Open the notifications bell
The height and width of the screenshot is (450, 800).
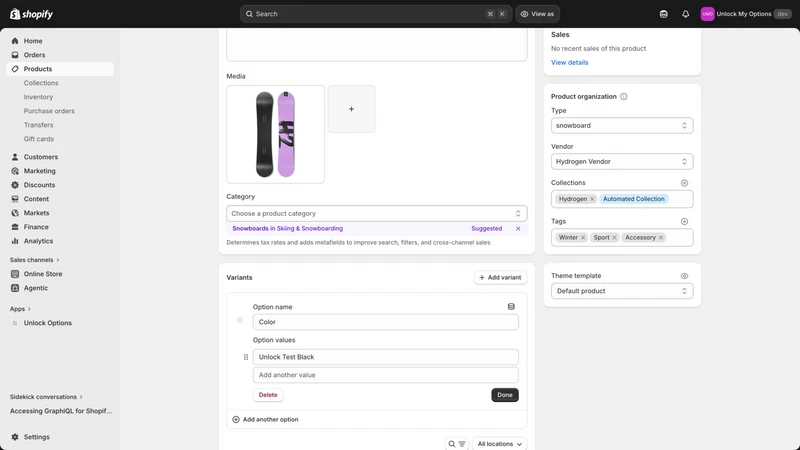[685, 14]
